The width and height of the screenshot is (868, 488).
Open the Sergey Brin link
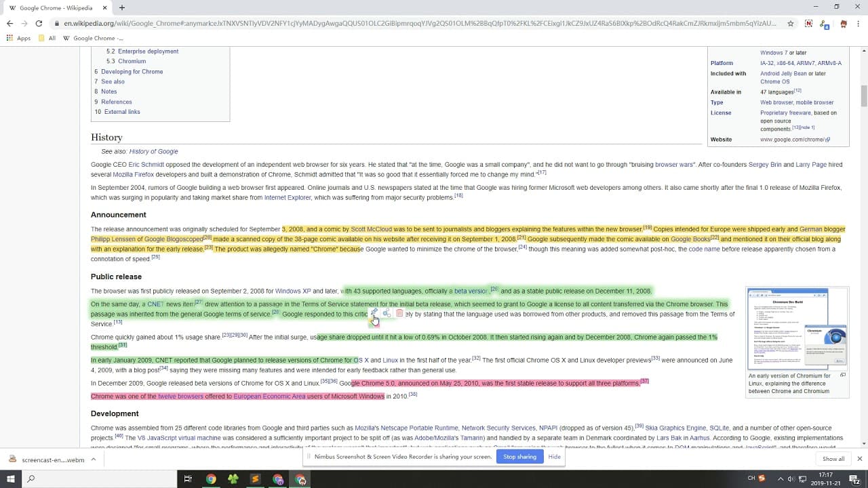pos(765,165)
